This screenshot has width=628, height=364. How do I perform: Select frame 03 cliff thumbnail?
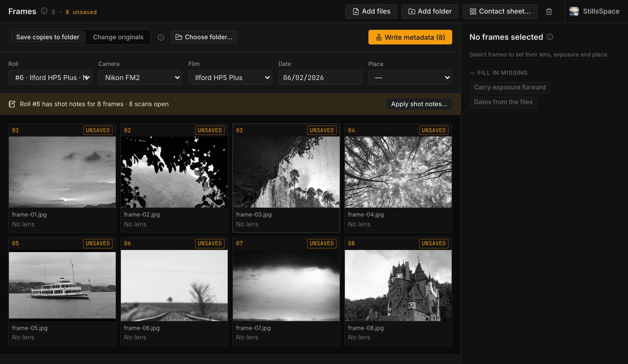[286, 172]
